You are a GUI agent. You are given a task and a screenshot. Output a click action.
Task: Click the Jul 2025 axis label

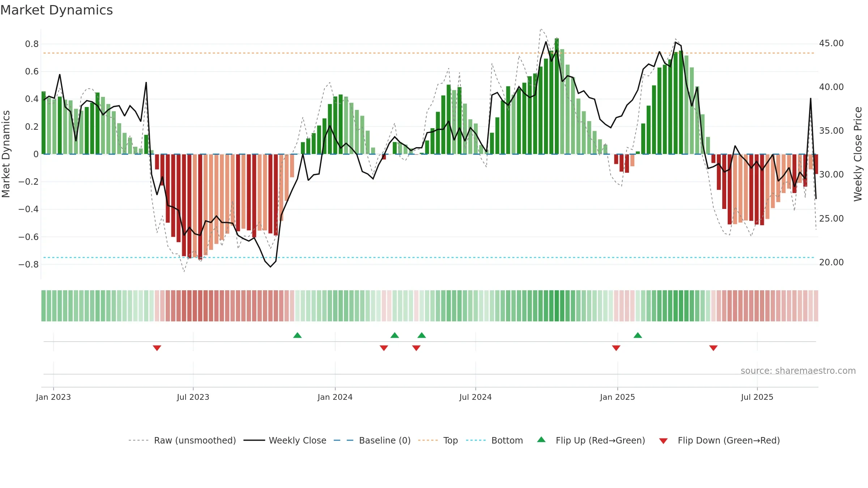point(757,397)
